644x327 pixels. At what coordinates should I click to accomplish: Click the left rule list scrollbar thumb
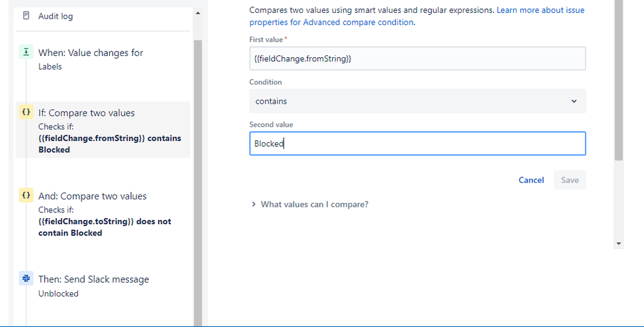(197, 183)
